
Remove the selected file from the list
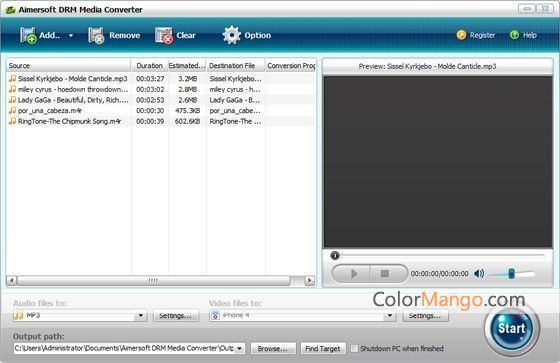(96, 35)
